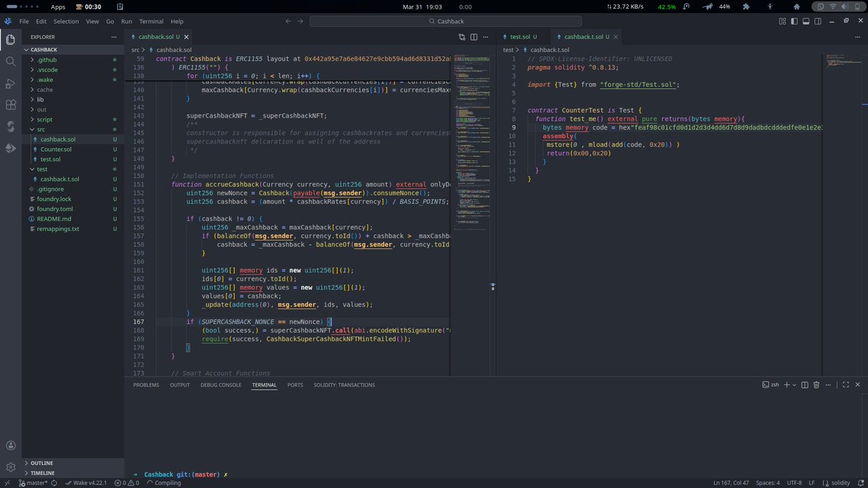The width and height of the screenshot is (868, 488).
Task: Open the Search view in activity bar
Action: pos(10,61)
